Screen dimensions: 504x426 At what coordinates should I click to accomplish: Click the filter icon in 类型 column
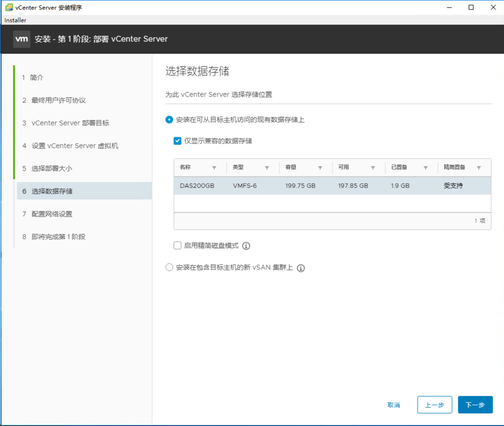[x=267, y=168]
